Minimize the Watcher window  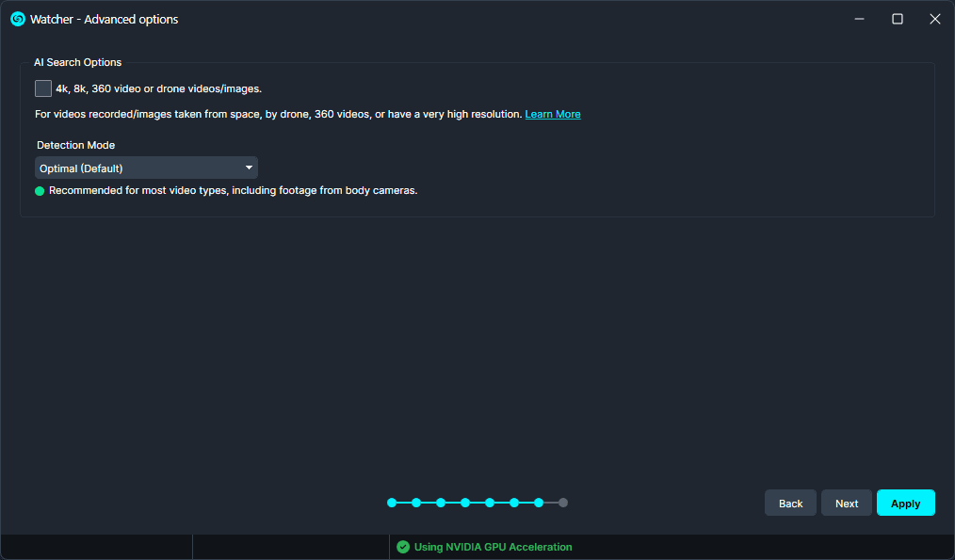point(859,19)
